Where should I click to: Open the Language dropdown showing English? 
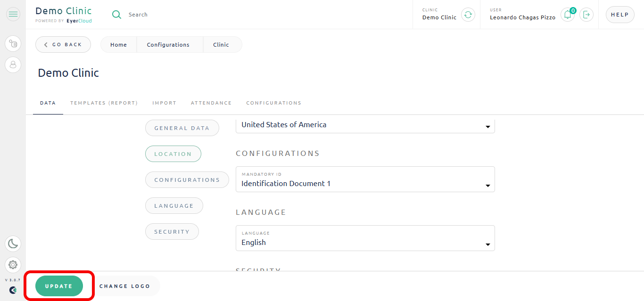point(365,238)
